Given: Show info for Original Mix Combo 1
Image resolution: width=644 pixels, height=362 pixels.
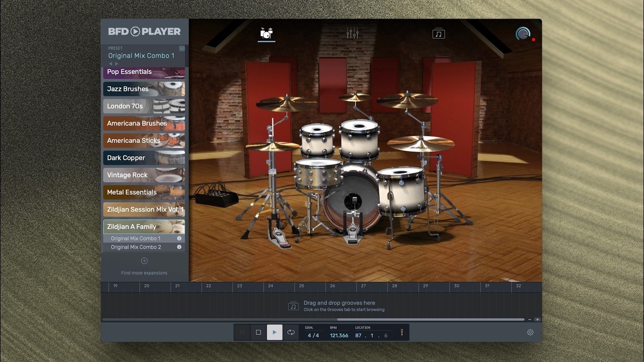Looking at the screenshot, I should pos(179,238).
